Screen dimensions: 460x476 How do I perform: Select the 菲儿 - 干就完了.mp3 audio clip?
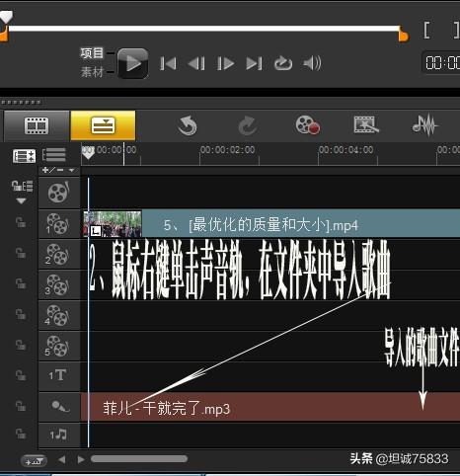pyautogui.click(x=270, y=407)
